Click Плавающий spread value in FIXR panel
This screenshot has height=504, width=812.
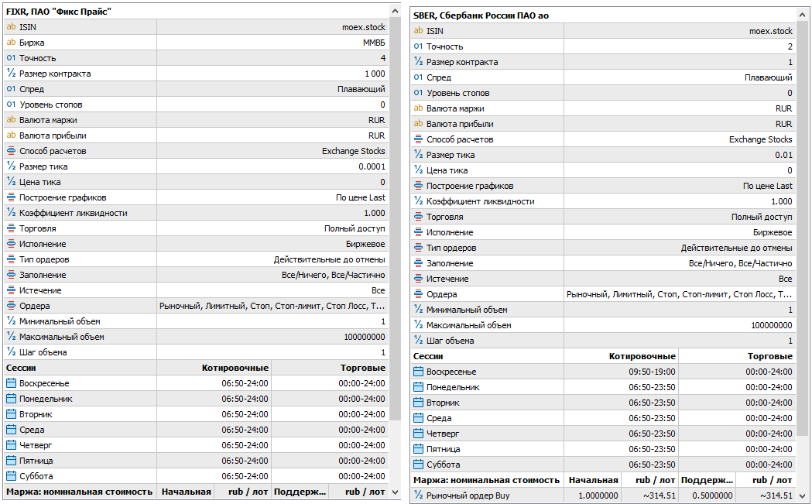[x=361, y=89]
